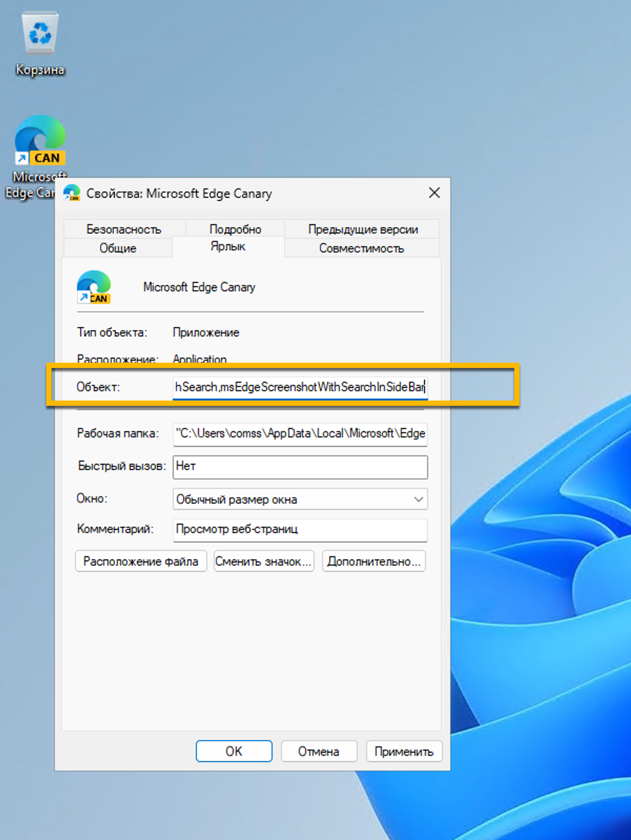
Task: Click the Microsoft Edge Canary name field
Action: pos(199,288)
